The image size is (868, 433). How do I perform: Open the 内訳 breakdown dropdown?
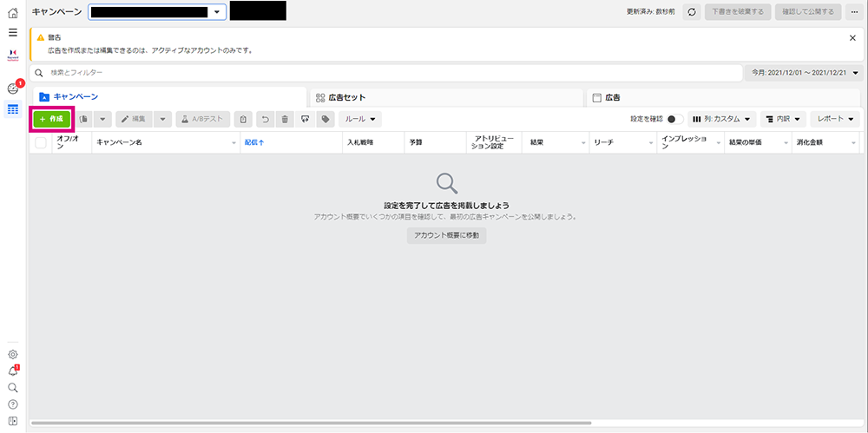coord(783,119)
